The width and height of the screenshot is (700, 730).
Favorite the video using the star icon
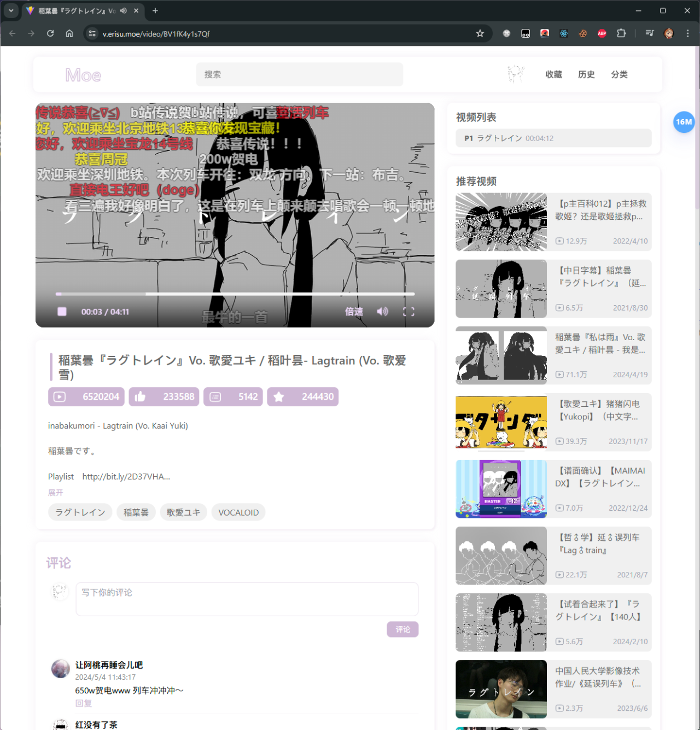click(x=279, y=396)
